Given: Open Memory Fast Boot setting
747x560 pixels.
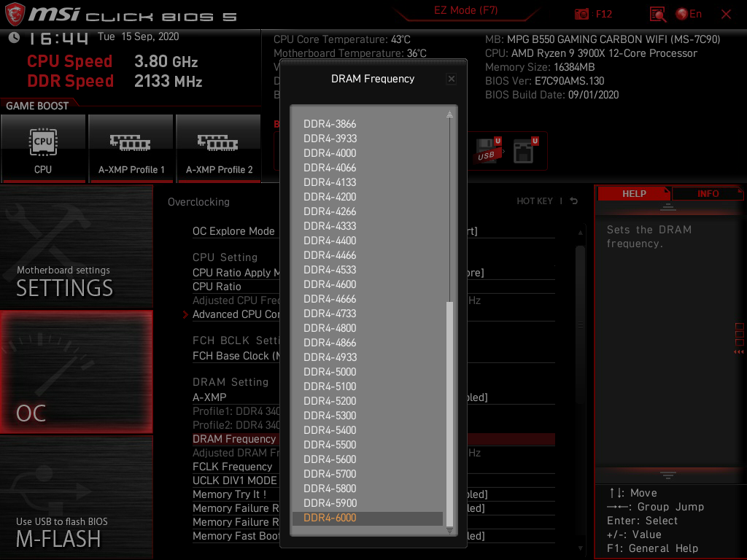Looking at the screenshot, I should [236, 536].
